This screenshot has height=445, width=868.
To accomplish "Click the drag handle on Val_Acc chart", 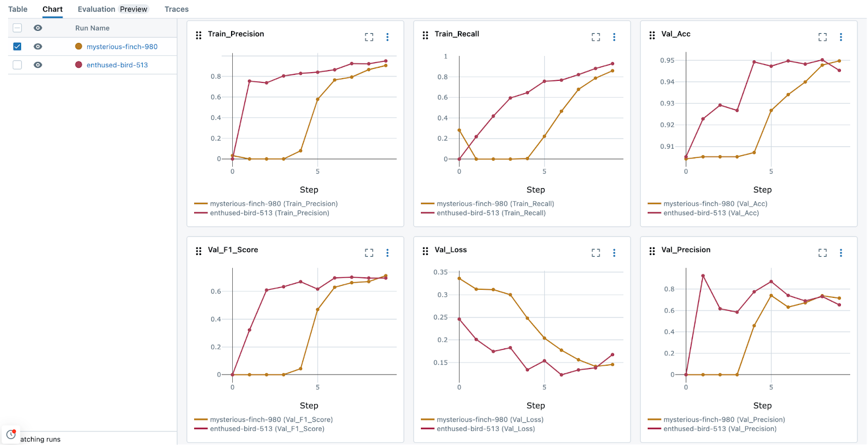I will pyautogui.click(x=651, y=35).
